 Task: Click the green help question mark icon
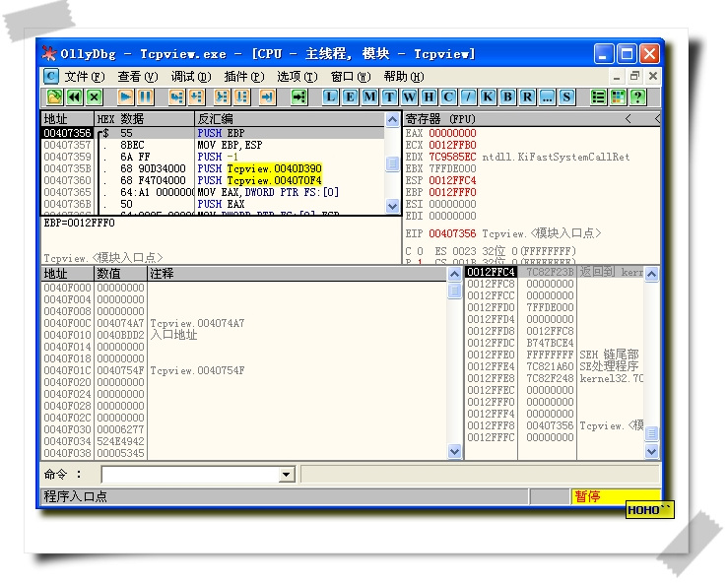637,97
